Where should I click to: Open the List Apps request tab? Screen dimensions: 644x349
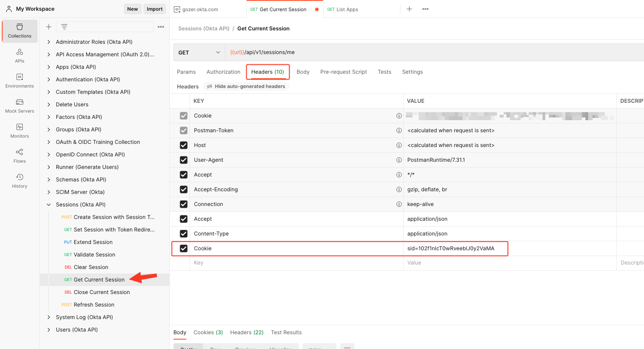[x=347, y=9]
